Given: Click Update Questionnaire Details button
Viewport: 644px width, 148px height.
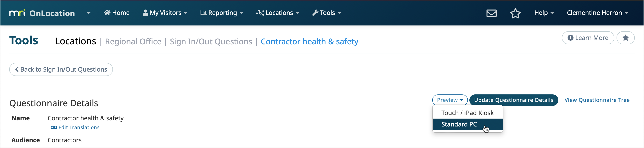Looking at the screenshot, I should (x=514, y=100).
